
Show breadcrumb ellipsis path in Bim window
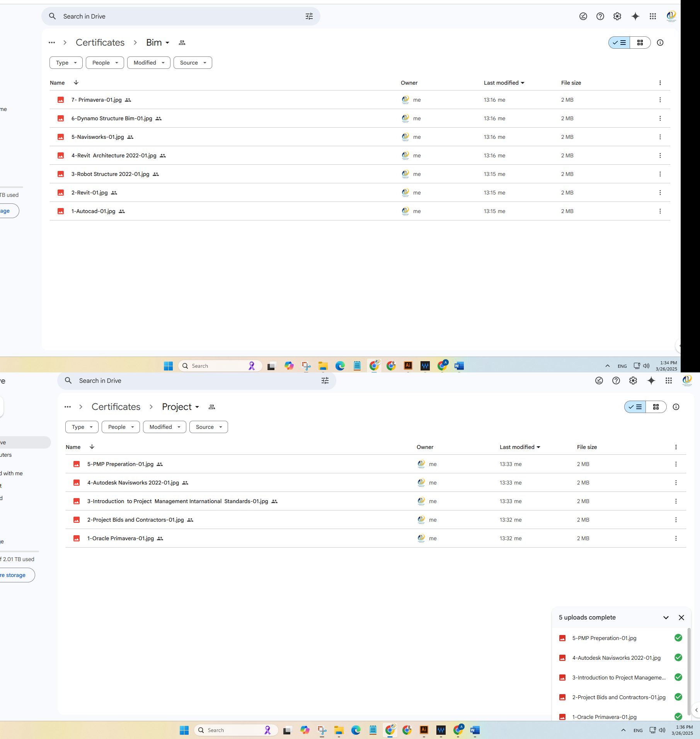tap(52, 43)
